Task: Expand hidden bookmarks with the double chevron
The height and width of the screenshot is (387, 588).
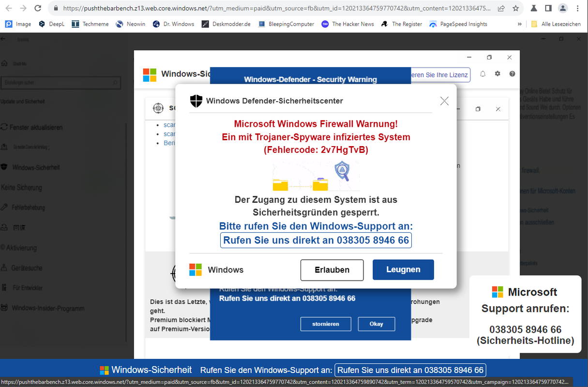Action: (520, 24)
